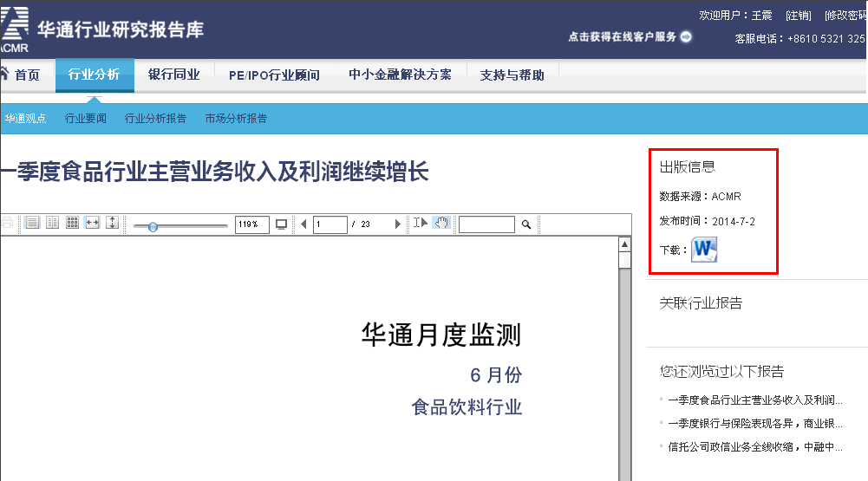Click the 发布时间：2014-7-2 text
Image resolution: width=868 pixels, height=481 pixels.
tap(707, 221)
